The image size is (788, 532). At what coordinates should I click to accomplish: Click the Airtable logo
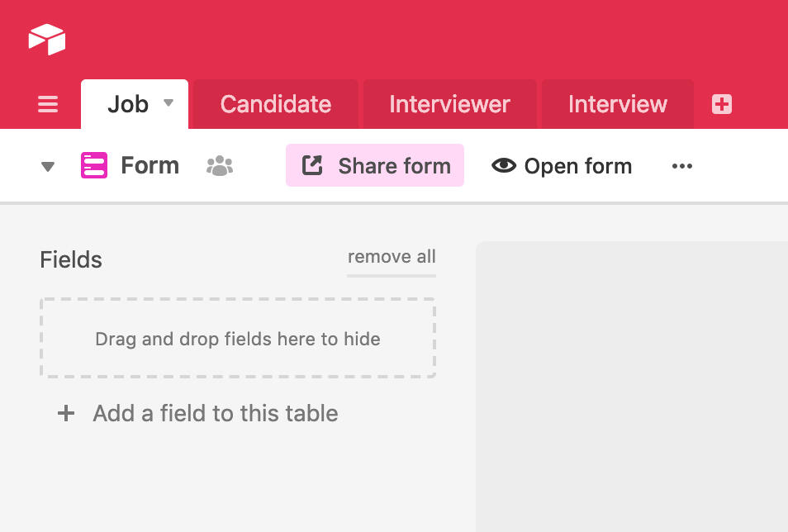46,39
